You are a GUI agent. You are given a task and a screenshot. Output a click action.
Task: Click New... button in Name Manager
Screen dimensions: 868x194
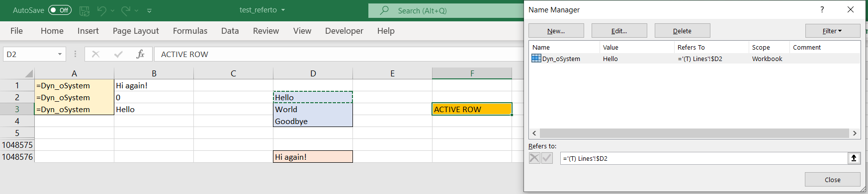556,31
